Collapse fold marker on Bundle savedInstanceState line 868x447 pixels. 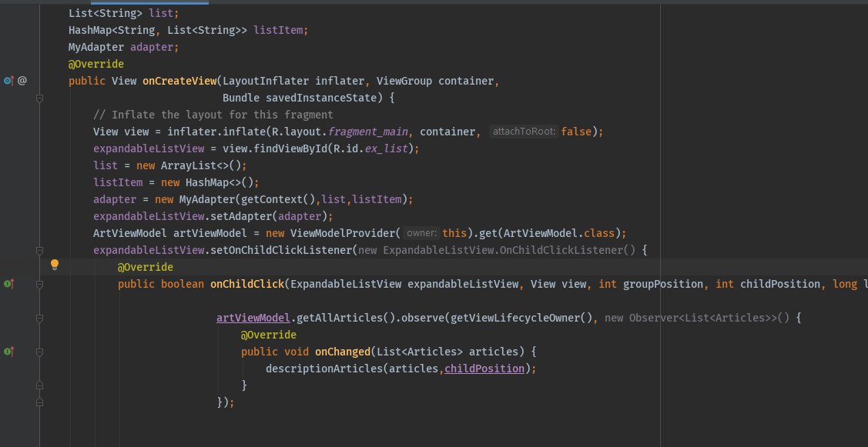click(x=39, y=98)
